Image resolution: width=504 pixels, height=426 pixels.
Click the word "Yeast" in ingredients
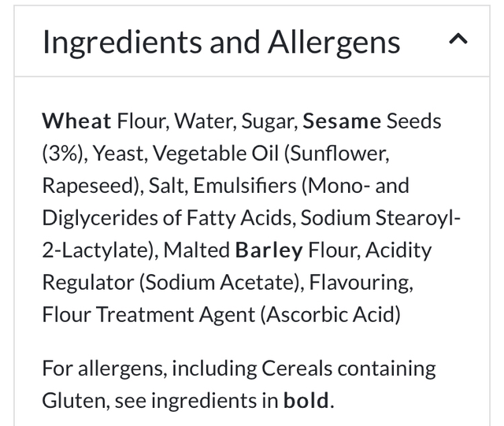coord(115,154)
